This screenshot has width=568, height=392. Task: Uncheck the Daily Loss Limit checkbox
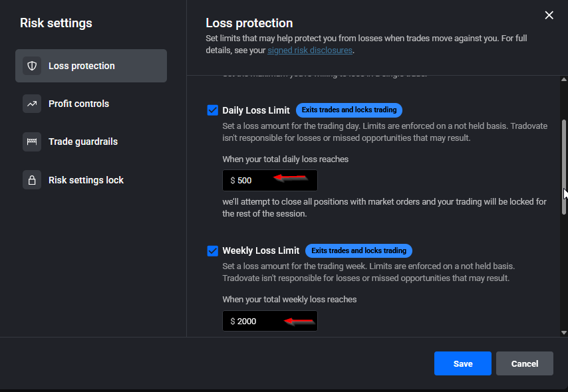(213, 110)
